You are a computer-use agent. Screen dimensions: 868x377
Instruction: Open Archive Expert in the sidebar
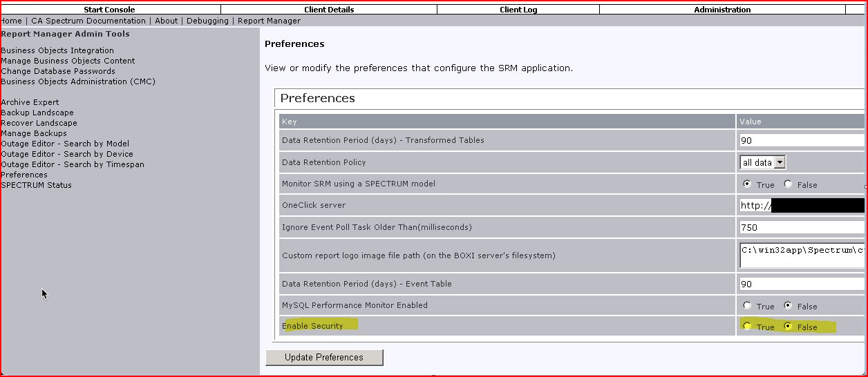[x=30, y=102]
